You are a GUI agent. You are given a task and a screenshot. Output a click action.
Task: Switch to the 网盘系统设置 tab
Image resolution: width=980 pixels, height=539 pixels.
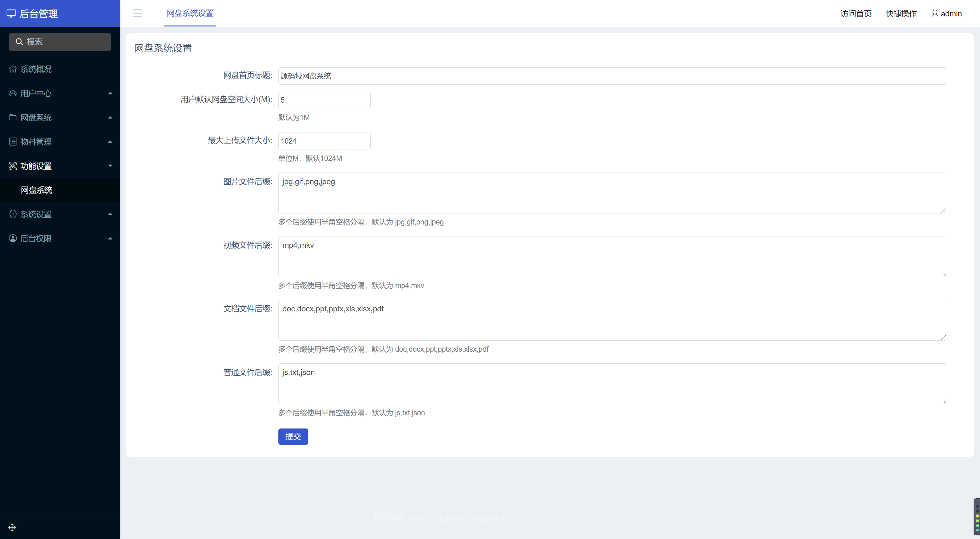(x=190, y=13)
